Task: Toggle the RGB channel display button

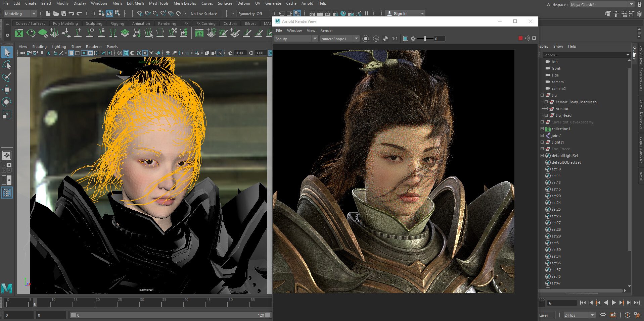Action: 376,39
